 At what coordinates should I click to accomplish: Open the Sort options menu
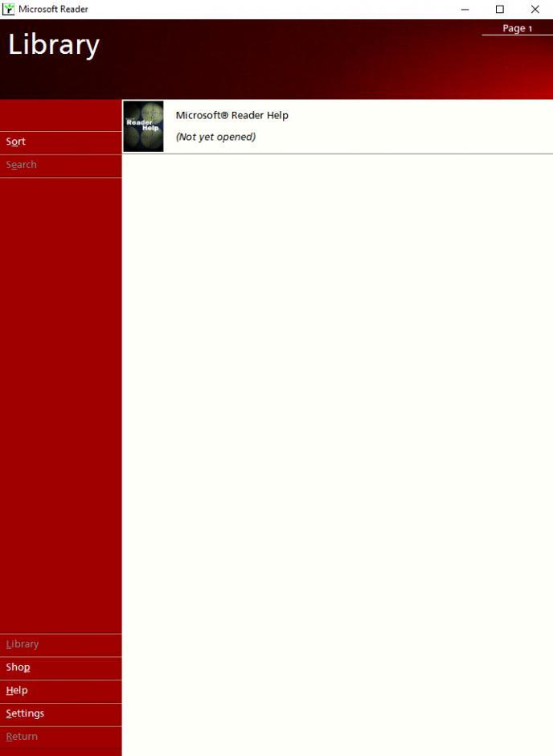click(x=16, y=142)
